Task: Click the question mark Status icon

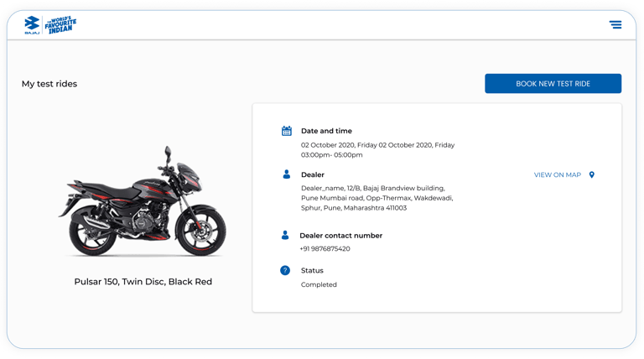Action: [285, 270]
